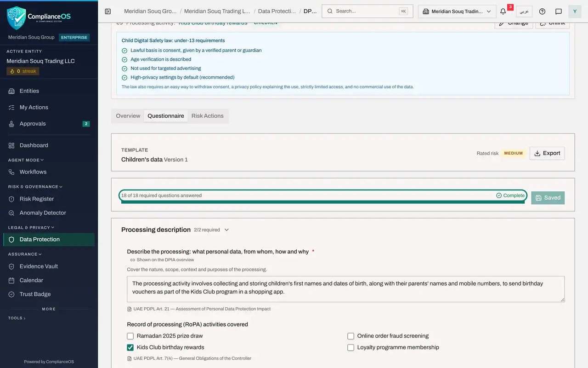Export the Children's data questionnaire
The width and height of the screenshot is (588, 368).
tap(547, 153)
